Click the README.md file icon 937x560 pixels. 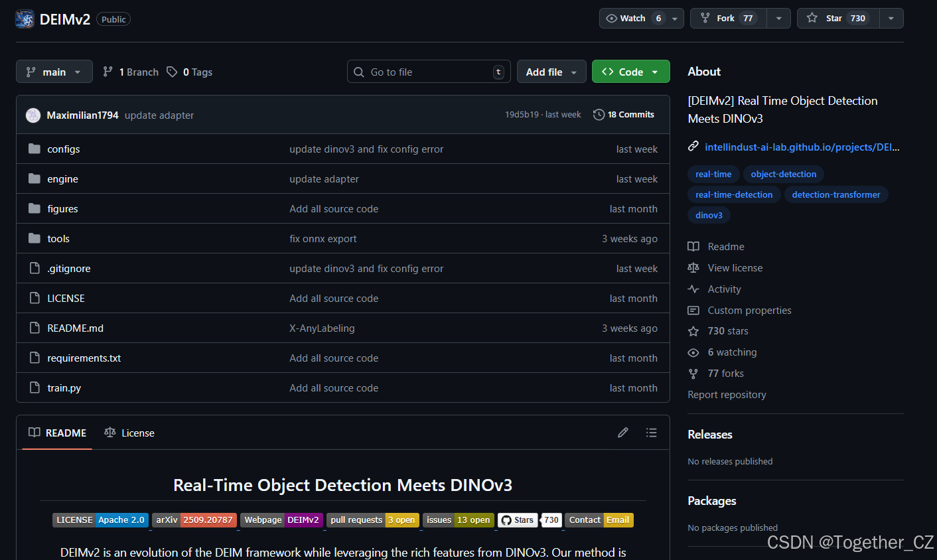tap(35, 328)
